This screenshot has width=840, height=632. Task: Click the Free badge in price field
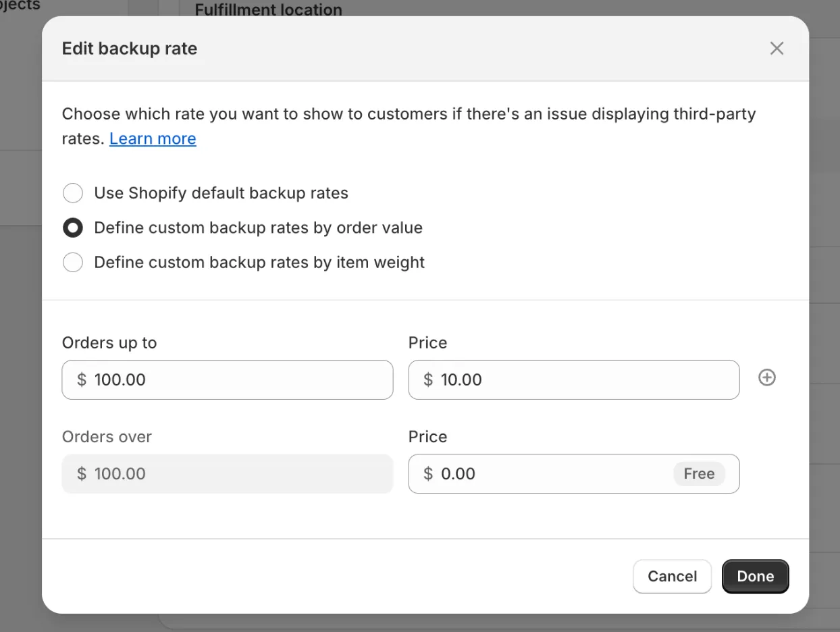pos(698,474)
